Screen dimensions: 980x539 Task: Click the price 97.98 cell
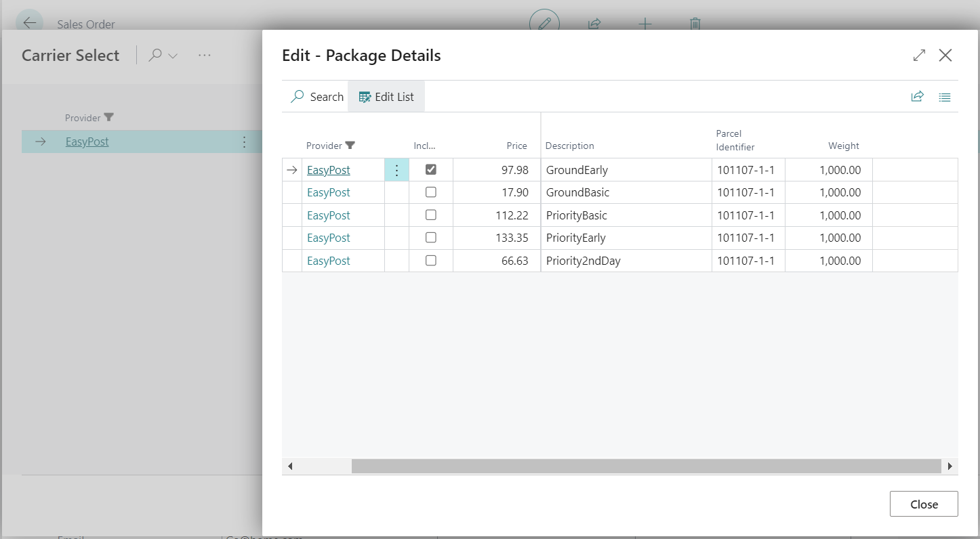(x=497, y=170)
